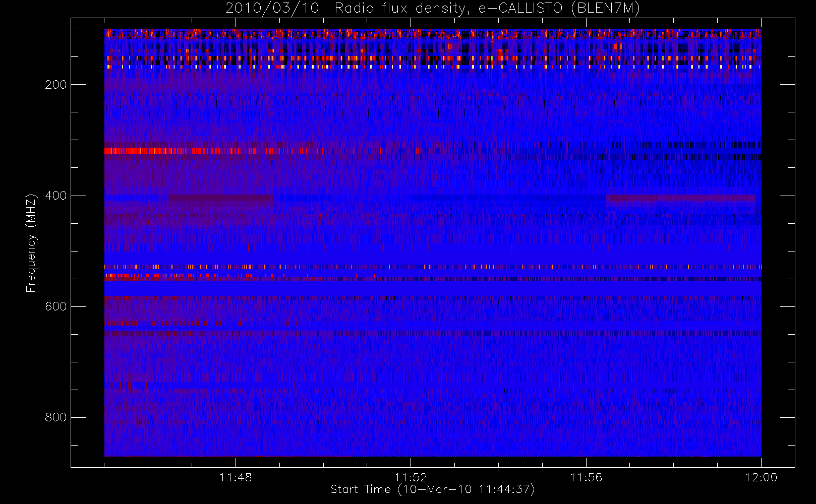Click the 'e-CALLISTO (BLEN7M)' station label

559,9
